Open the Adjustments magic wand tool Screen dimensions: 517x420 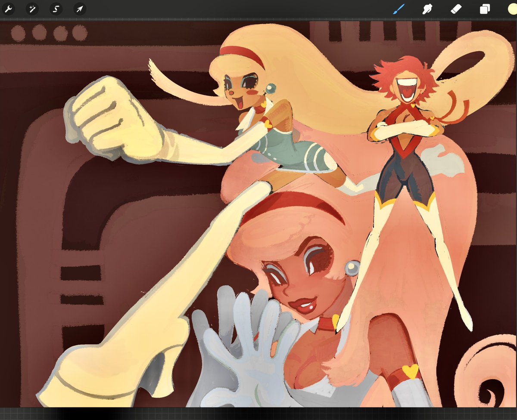pyautogui.click(x=33, y=9)
